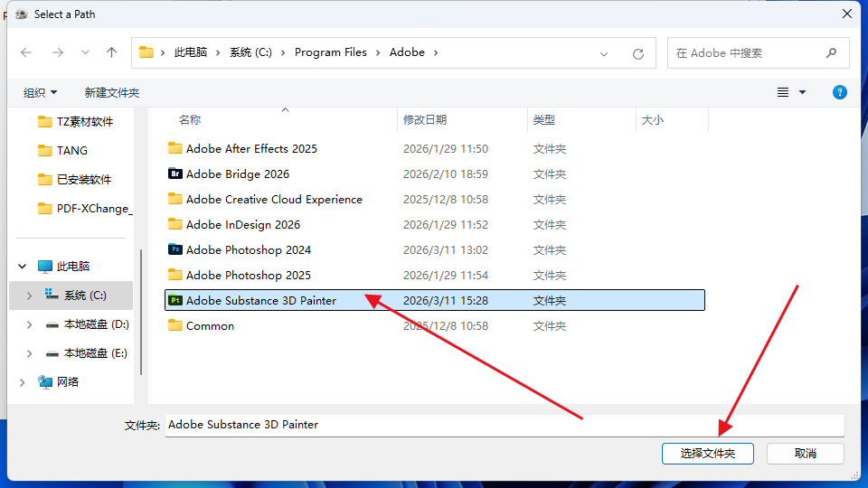Screen dimensions: 868x488
Task: Expand the chevron after Adobe in breadcrumb
Action: point(436,52)
